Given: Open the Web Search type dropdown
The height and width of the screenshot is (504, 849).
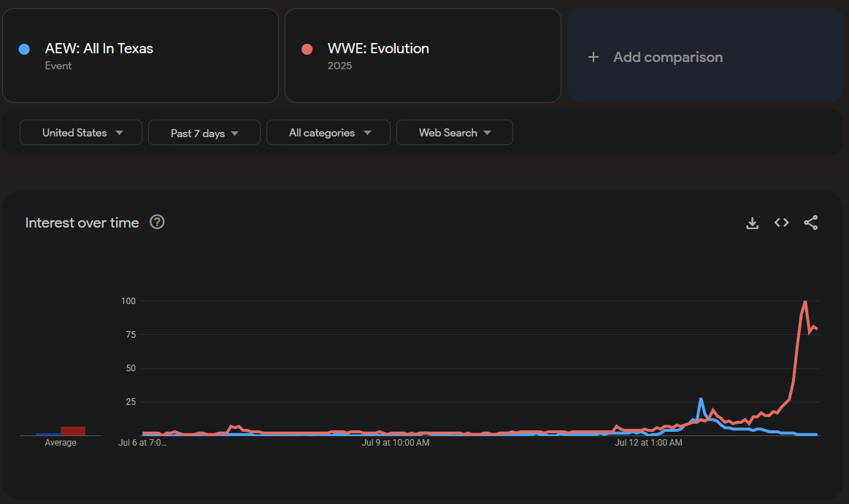Looking at the screenshot, I should 454,133.
